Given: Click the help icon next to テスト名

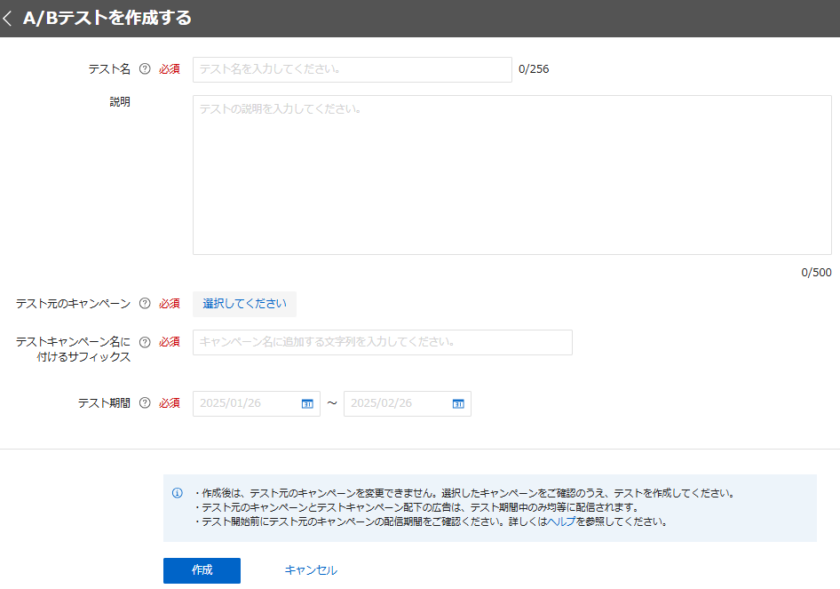Looking at the screenshot, I should click(x=145, y=69).
